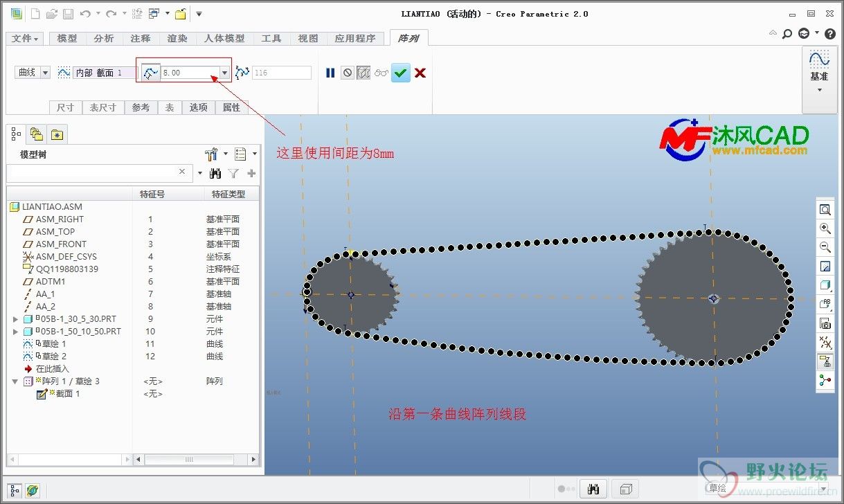Click the Command Search magnifier icon
844x504 pixels.
coord(787,33)
